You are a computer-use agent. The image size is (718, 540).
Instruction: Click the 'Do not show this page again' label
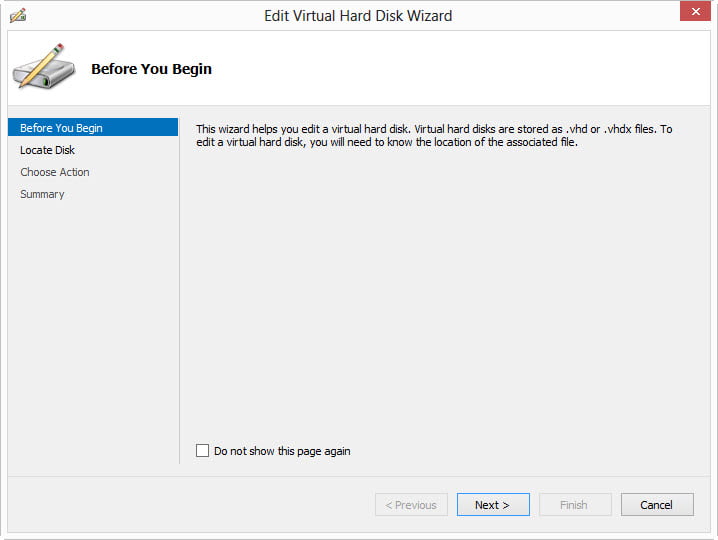(x=282, y=451)
